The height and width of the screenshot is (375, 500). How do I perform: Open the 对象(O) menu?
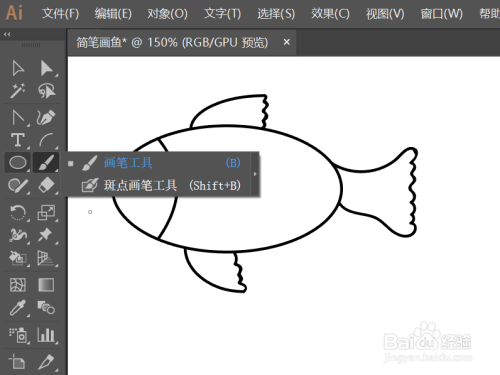(x=167, y=14)
